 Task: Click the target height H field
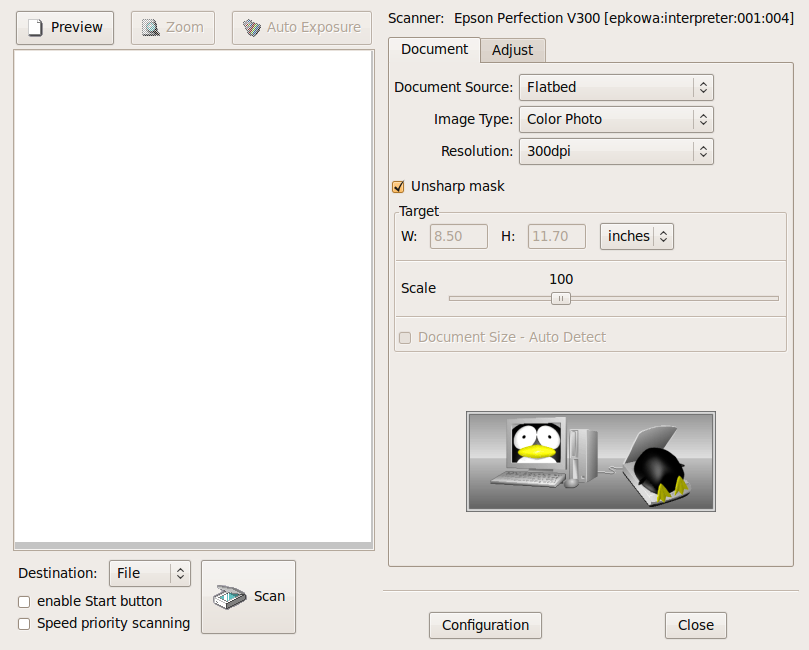[557, 236]
